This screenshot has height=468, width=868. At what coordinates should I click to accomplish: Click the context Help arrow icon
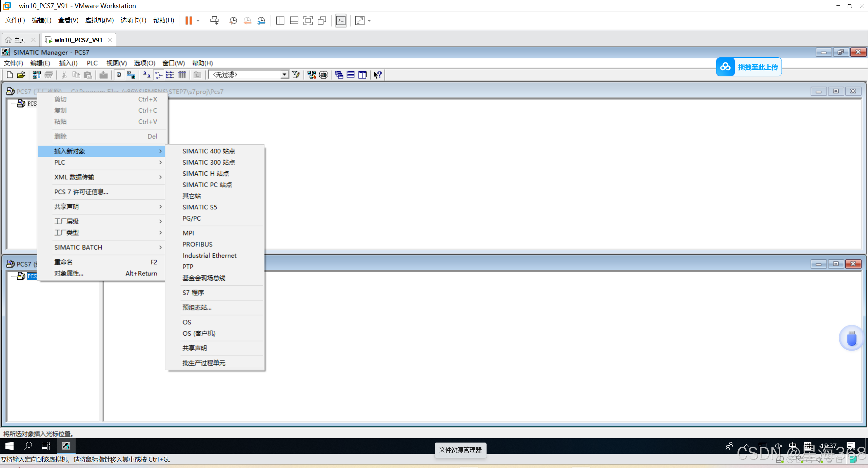(378, 75)
